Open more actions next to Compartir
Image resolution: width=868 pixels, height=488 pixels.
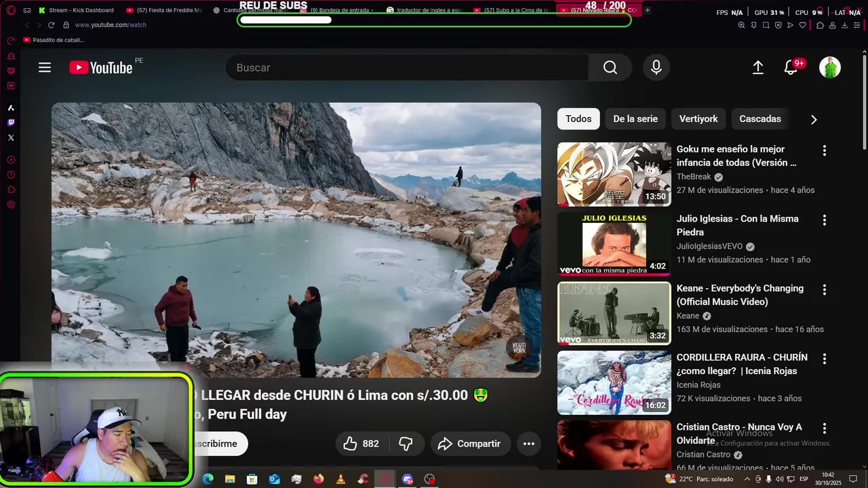click(x=529, y=443)
